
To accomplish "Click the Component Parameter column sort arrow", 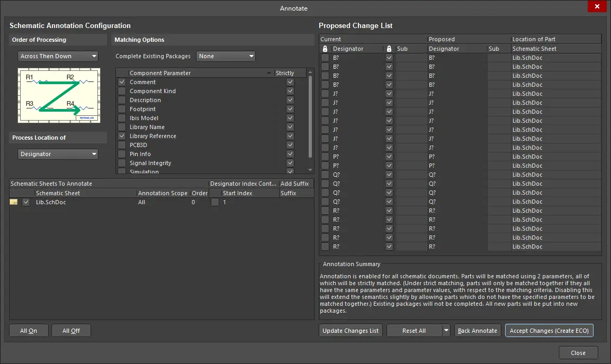I will pos(268,73).
